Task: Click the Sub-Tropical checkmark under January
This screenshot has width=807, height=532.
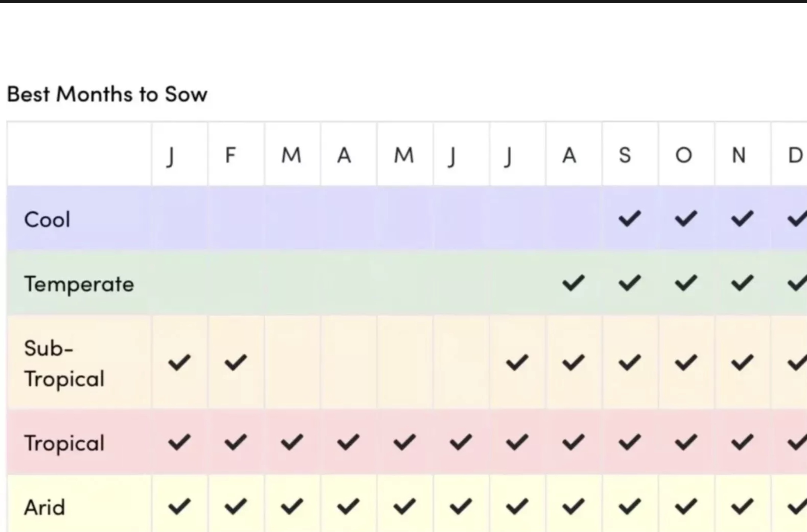Action: [x=180, y=362]
